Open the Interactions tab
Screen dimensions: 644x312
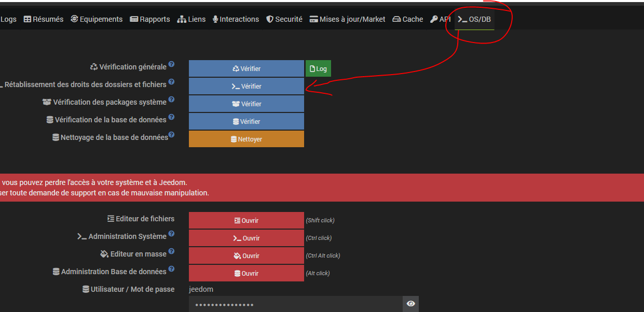pyautogui.click(x=236, y=19)
